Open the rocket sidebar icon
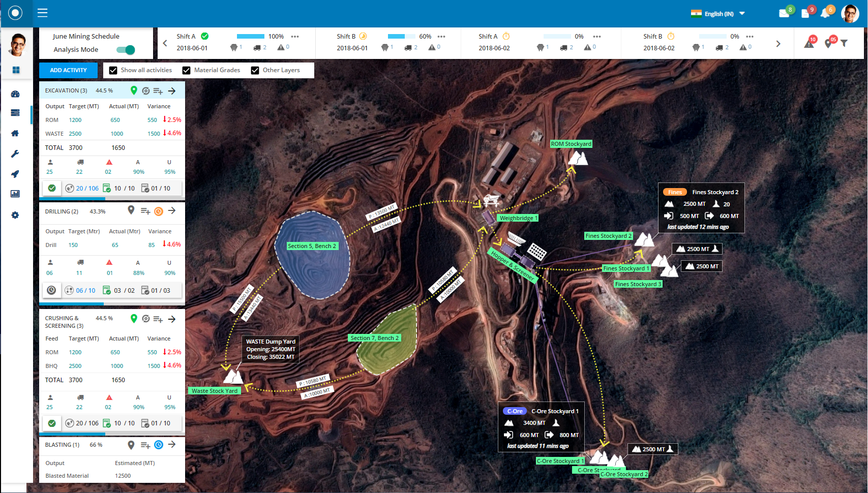868x493 pixels. pyautogui.click(x=15, y=174)
